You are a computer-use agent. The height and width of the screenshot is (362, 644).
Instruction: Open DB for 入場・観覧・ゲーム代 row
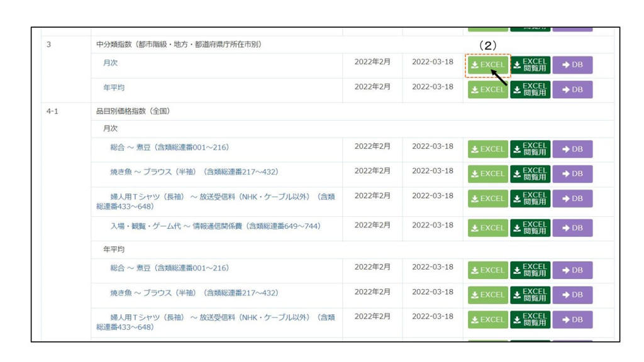(x=572, y=228)
